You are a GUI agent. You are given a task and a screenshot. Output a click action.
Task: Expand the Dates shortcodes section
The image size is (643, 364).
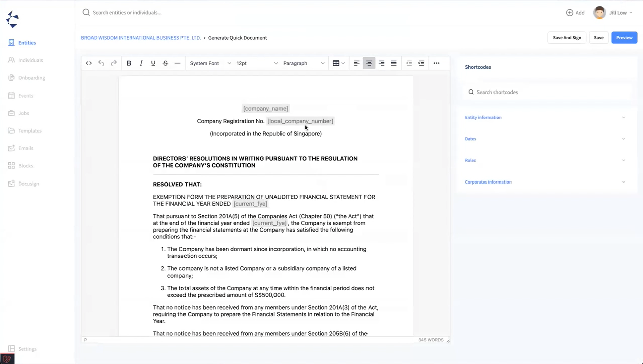[x=545, y=139]
